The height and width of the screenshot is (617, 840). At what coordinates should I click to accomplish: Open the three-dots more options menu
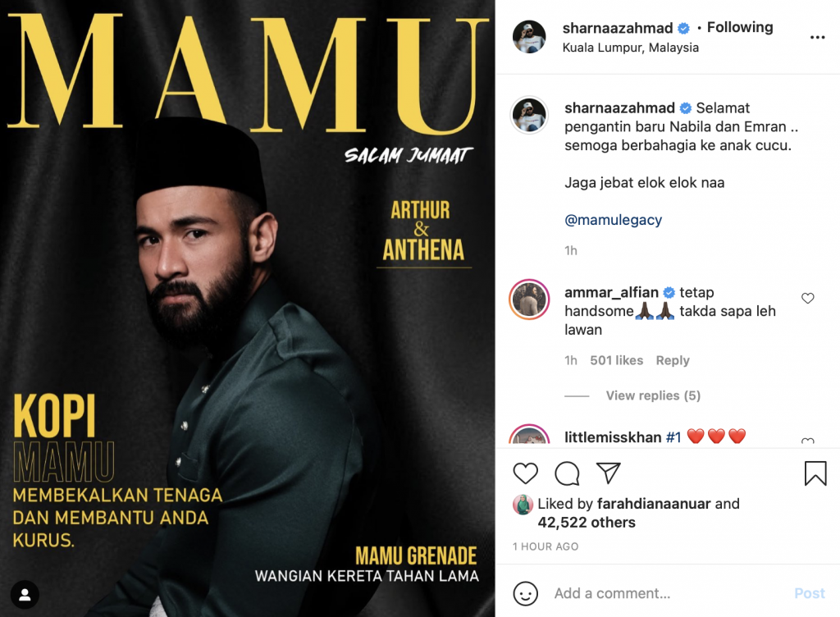(x=818, y=37)
